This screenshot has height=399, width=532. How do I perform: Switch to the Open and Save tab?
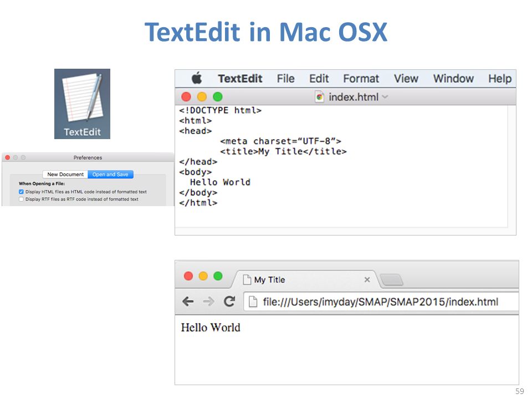110,175
